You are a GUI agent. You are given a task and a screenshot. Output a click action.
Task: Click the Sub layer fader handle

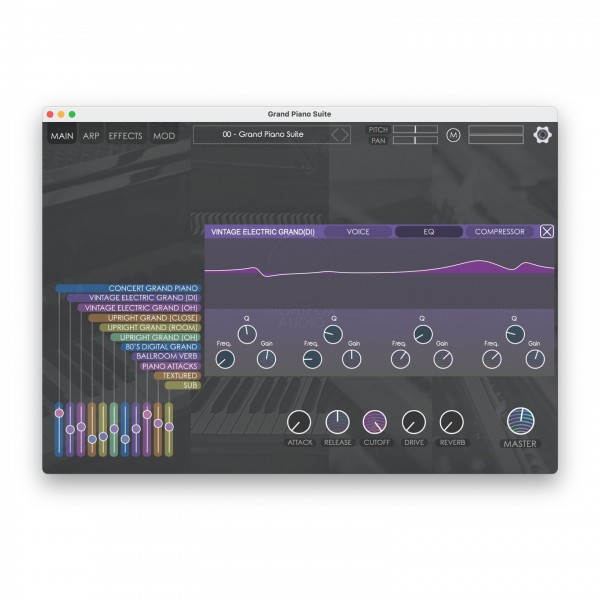[169, 427]
